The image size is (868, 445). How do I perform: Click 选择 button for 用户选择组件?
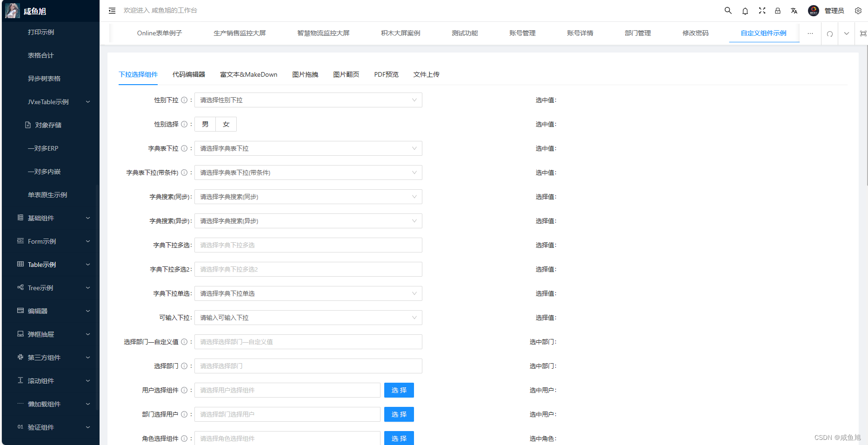click(x=399, y=390)
